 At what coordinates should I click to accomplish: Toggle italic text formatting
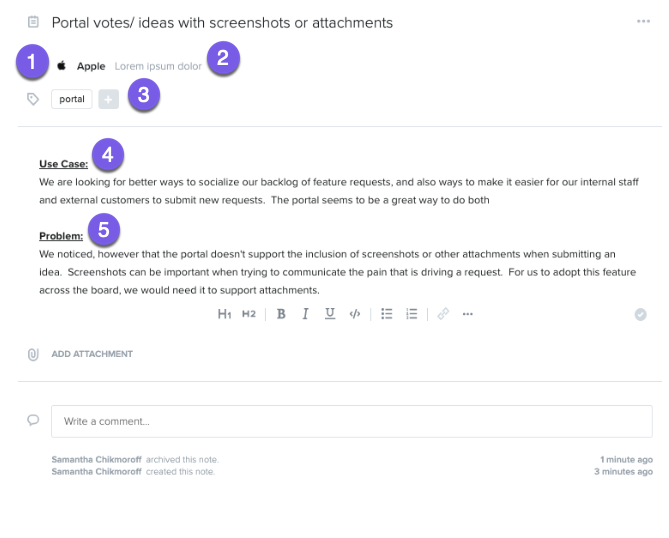305,314
